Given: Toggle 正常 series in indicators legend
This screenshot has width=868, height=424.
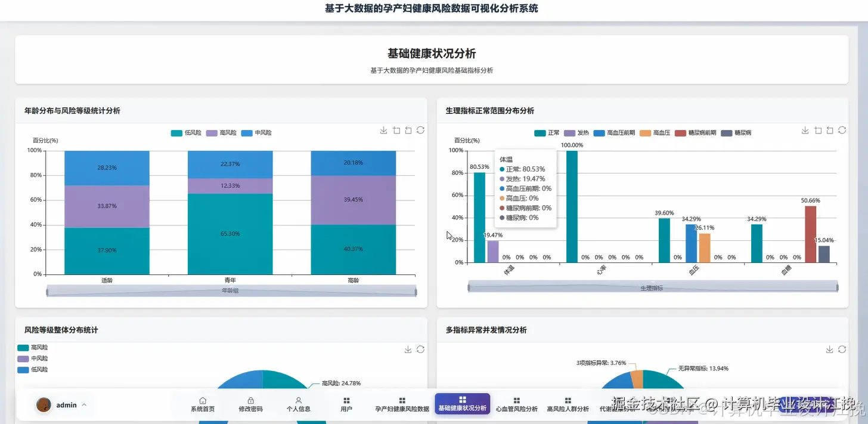Looking at the screenshot, I should [547, 133].
